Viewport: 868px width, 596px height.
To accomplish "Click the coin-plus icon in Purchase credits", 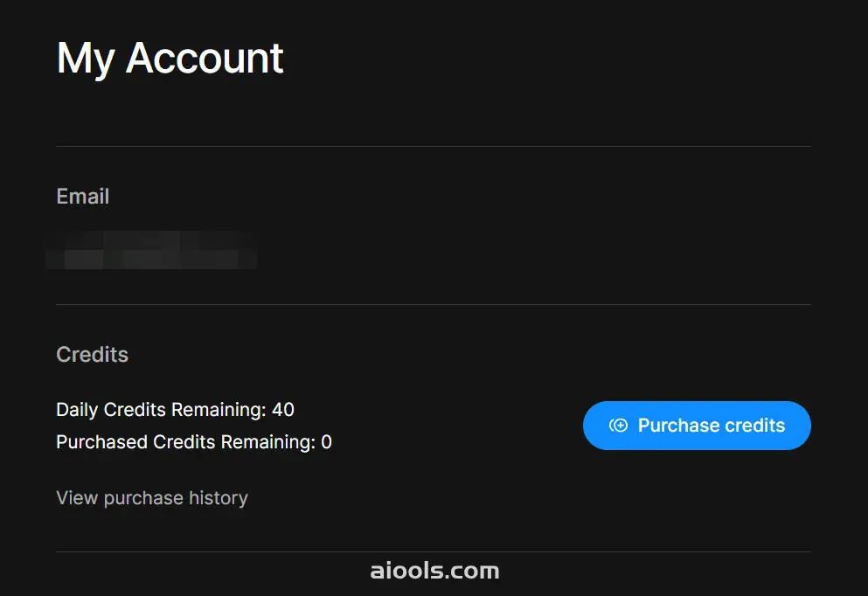I will point(618,426).
